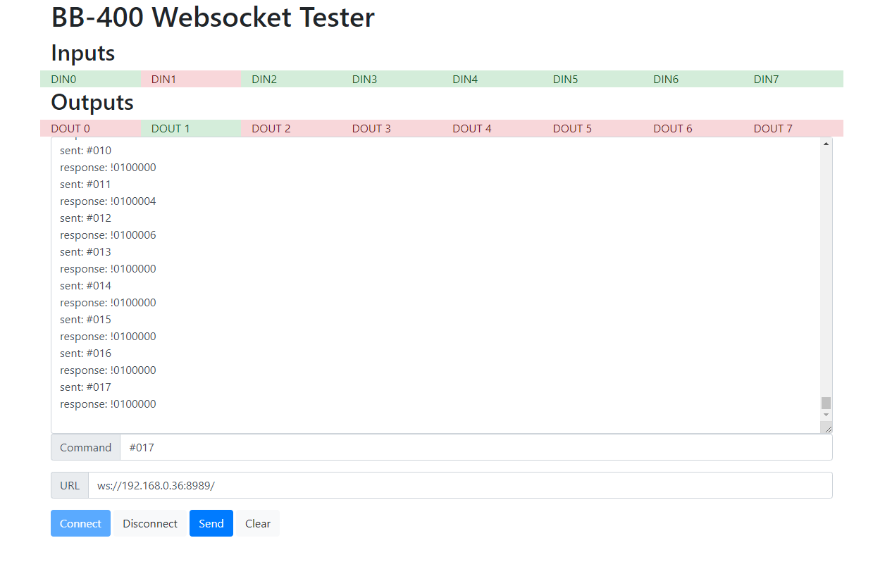The height and width of the screenshot is (588, 873).
Task: Toggle the DIN7 input indicator
Action: [x=795, y=78]
